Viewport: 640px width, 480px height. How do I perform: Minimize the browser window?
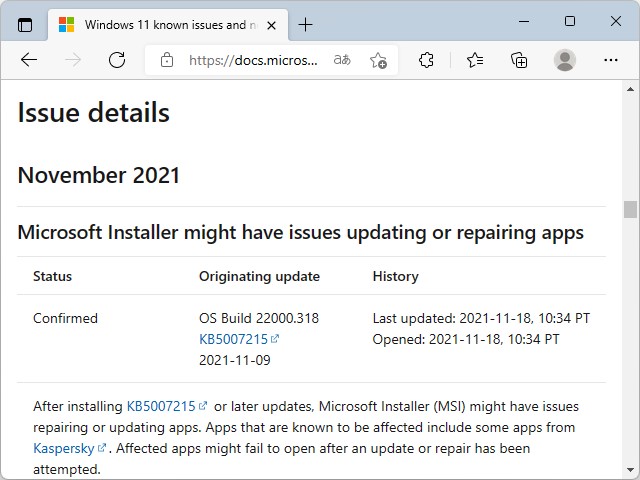524,21
